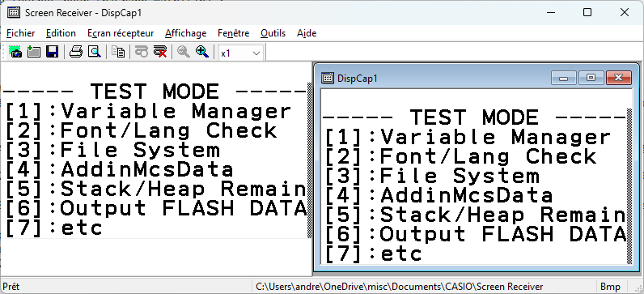Save the capture with floppy disk icon

(52, 52)
